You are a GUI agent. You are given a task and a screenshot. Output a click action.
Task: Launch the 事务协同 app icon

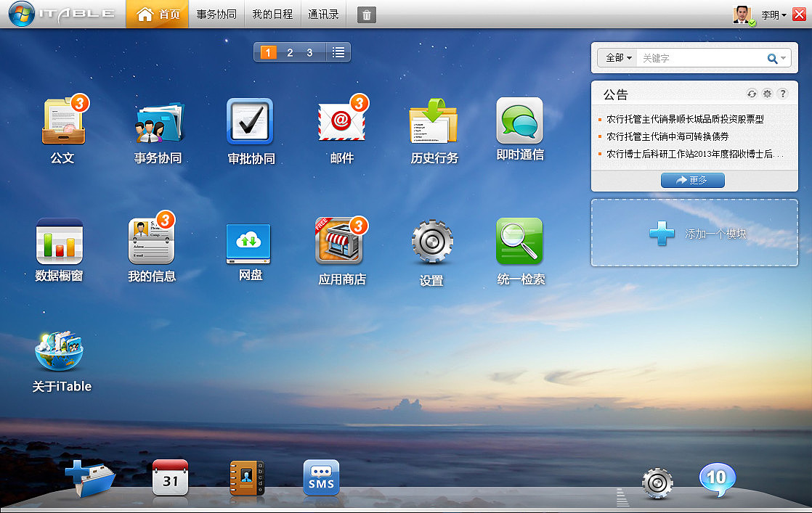[x=158, y=123]
